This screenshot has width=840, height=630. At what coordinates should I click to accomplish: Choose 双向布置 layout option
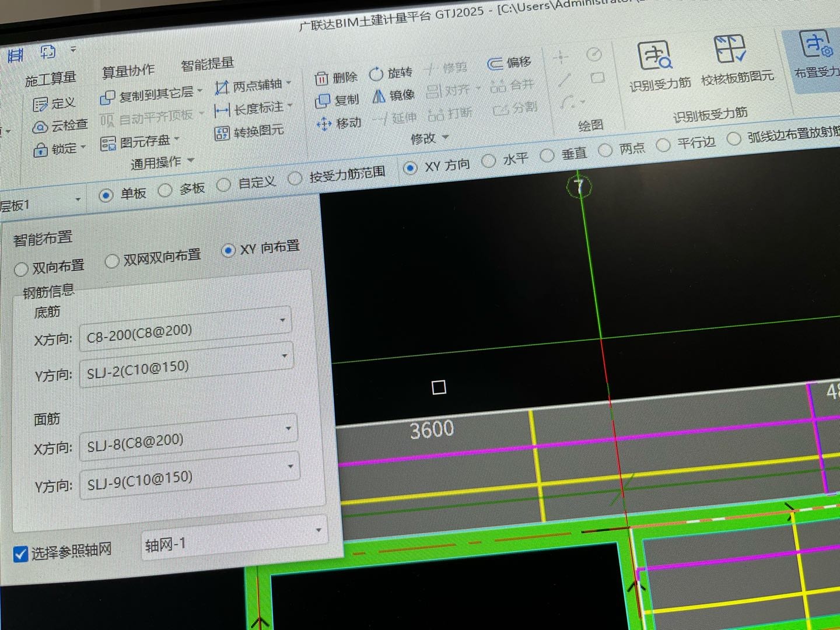[21, 269]
